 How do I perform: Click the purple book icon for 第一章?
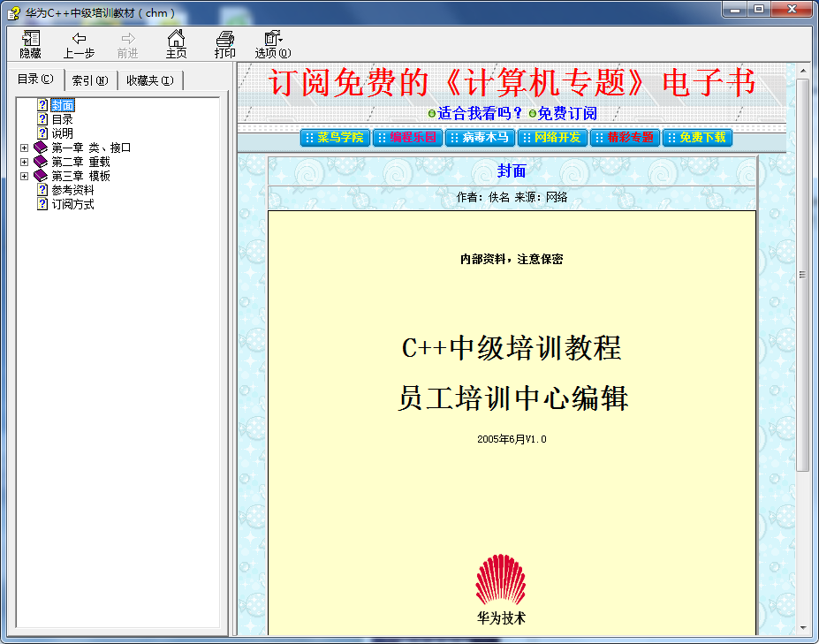[41, 148]
